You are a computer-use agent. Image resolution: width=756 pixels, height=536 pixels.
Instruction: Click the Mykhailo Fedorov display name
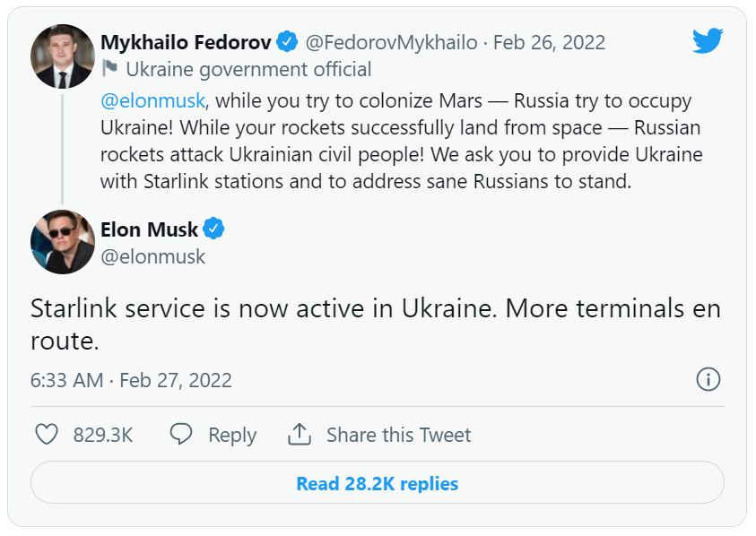(185, 42)
